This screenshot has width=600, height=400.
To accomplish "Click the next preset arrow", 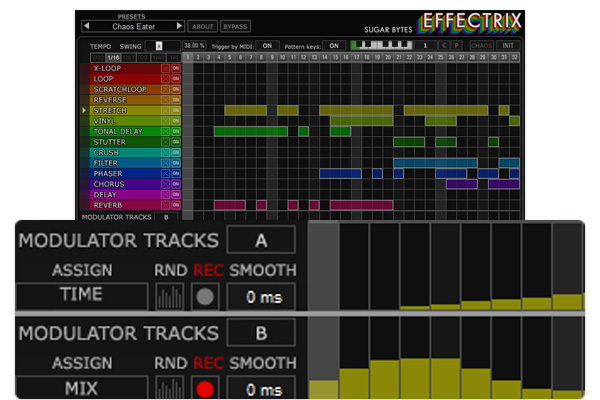I will 179,26.
